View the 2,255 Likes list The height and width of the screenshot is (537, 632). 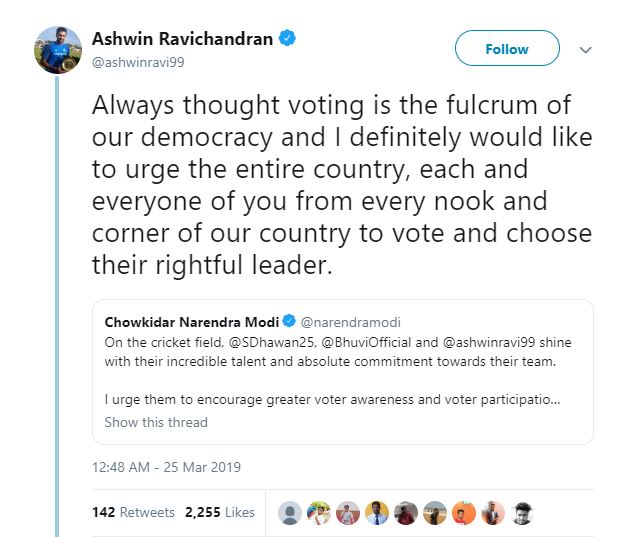[220, 512]
